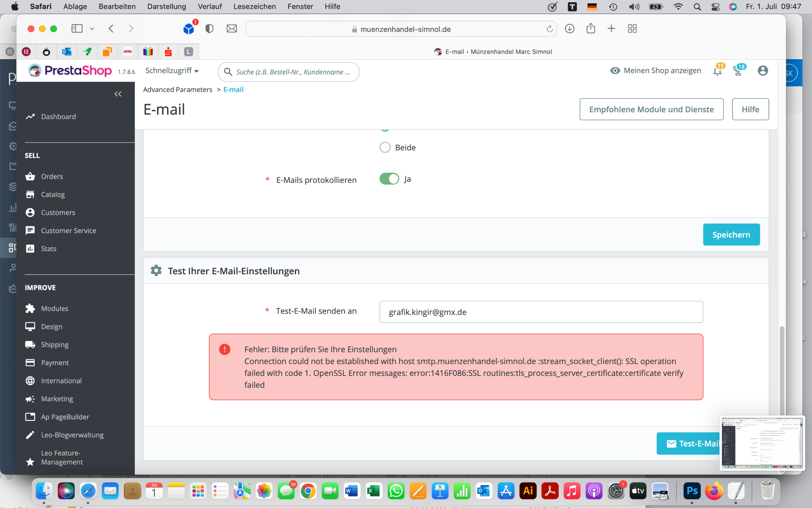Open Orders in the sidebar
This screenshot has width=812, height=508.
pyautogui.click(x=52, y=177)
